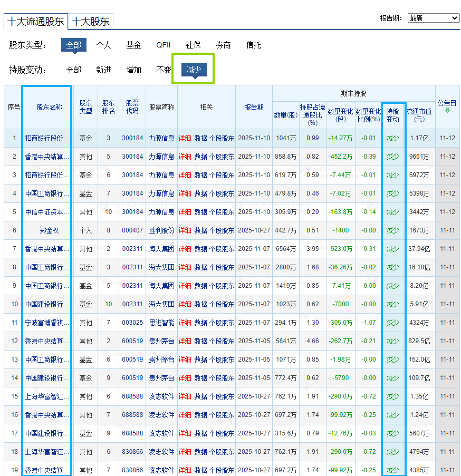Sort by 报告期 column header

[254, 107]
